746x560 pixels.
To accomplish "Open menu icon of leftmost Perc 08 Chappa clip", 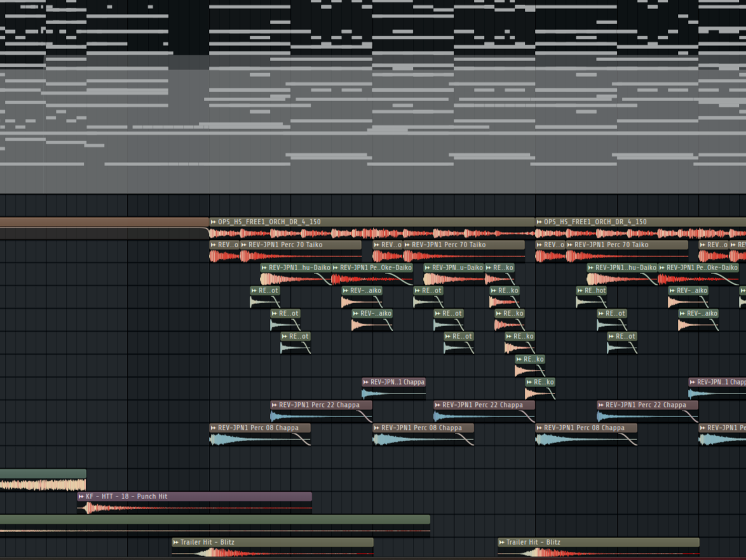I will pyautogui.click(x=214, y=428).
